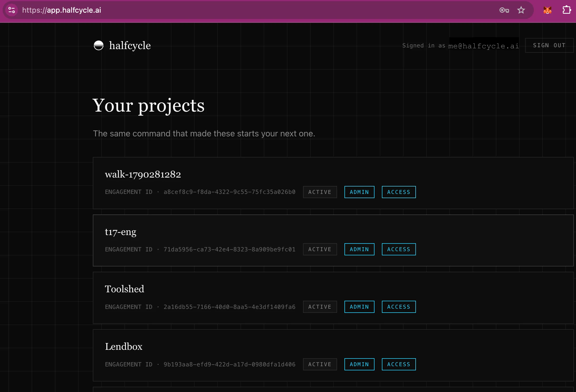Click Active badge on Toolshed
The width and height of the screenshot is (576, 392).
(x=320, y=307)
